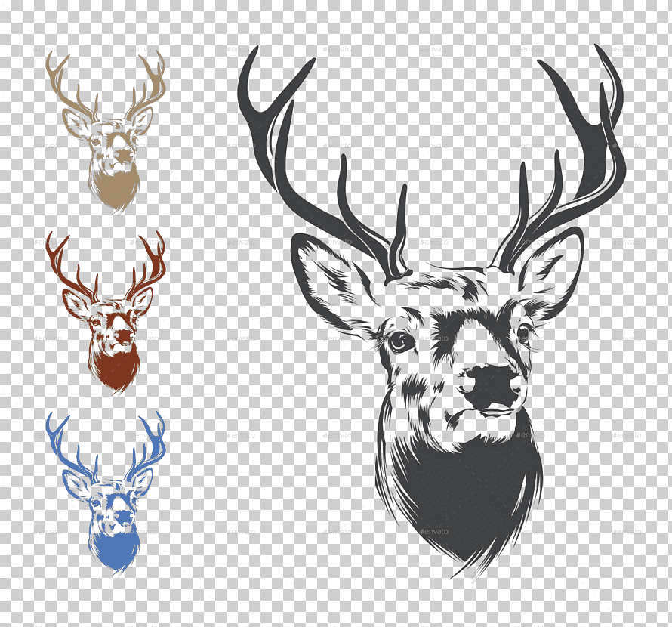Image resolution: width=672 pixels, height=627 pixels.
Task: Click the tan deer's left antler
Action: (x=69, y=92)
